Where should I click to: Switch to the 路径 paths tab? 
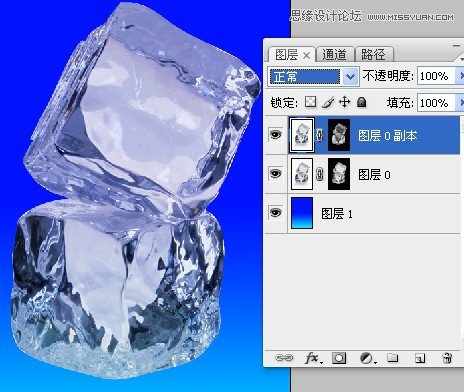[x=373, y=54]
